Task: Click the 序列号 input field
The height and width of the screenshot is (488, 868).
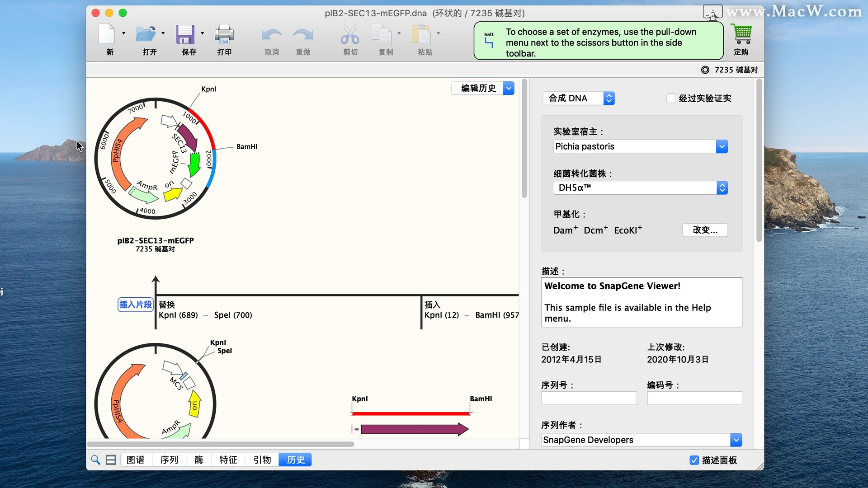Action: pyautogui.click(x=589, y=398)
